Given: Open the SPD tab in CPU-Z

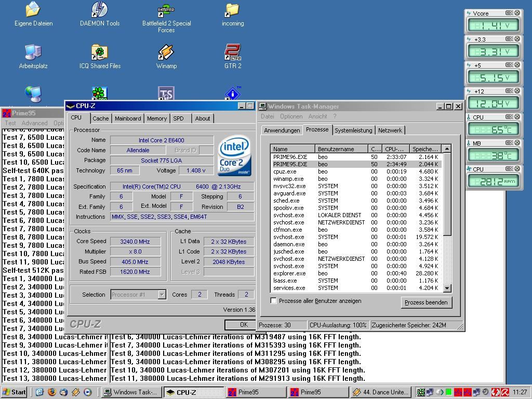Looking at the screenshot, I should pyautogui.click(x=179, y=118).
